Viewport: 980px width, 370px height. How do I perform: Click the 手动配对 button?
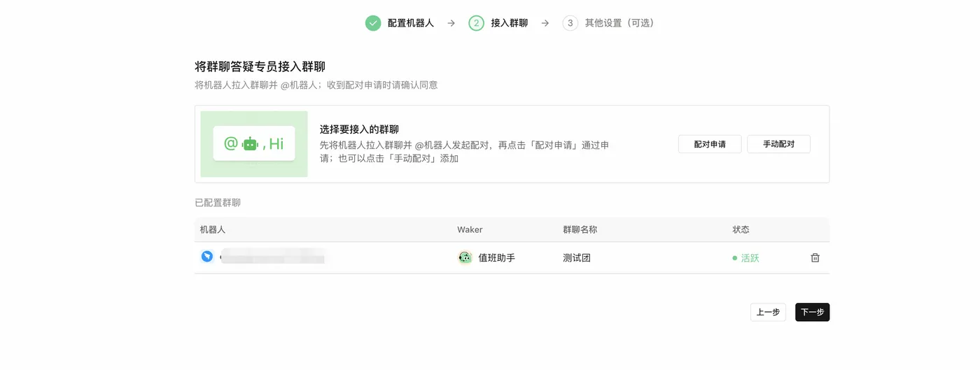click(778, 144)
